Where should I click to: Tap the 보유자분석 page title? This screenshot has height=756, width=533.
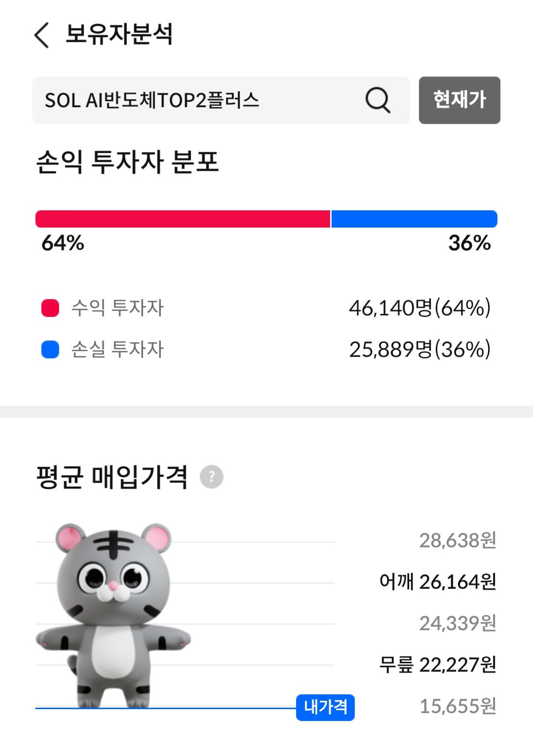click(x=119, y=35)
